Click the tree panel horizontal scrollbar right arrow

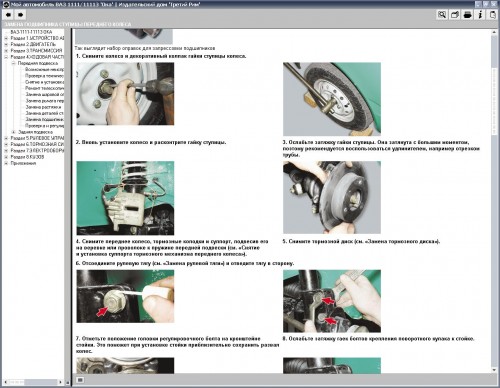click(60, 382)
